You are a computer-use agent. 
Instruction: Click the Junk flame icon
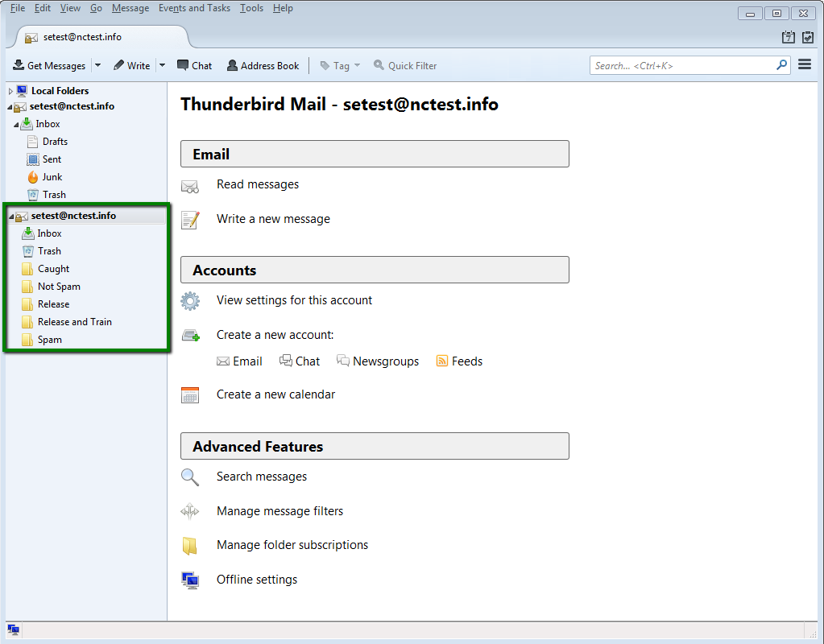33,177
